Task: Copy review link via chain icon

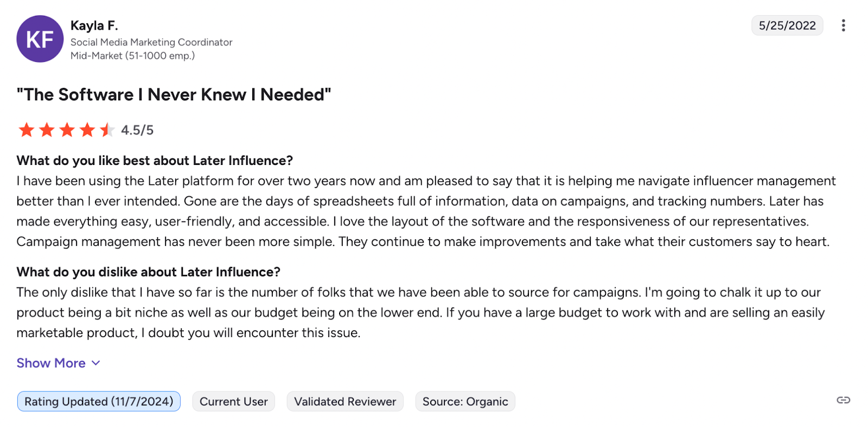Action: (843, 400)
